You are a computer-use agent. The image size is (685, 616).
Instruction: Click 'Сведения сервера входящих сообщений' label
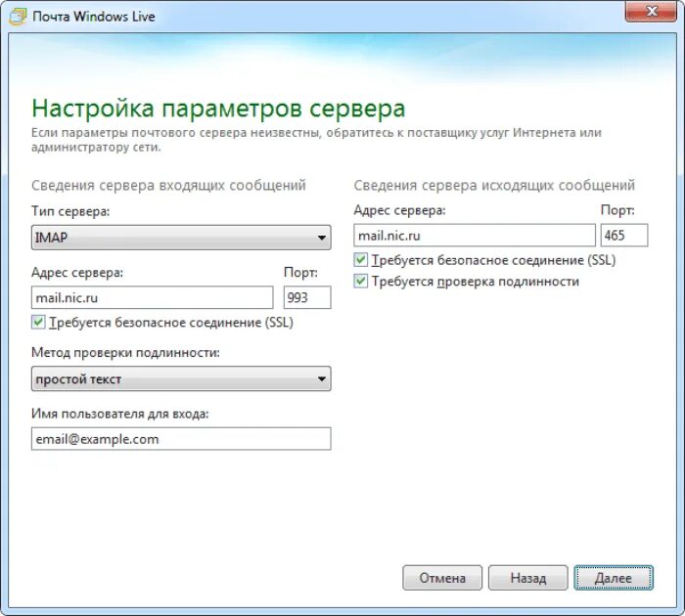tap(168, 186)
